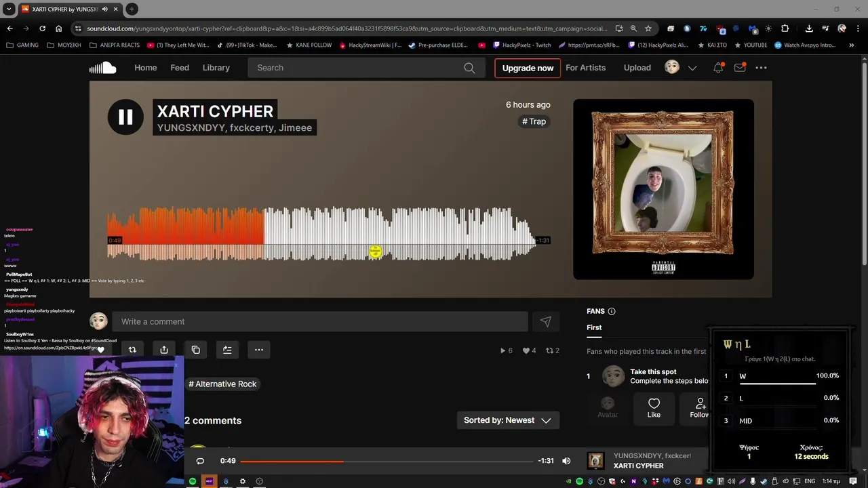Open the Extensions puzzle icon
The height and width of the screenshot is (488, 868).
point(785,28)
